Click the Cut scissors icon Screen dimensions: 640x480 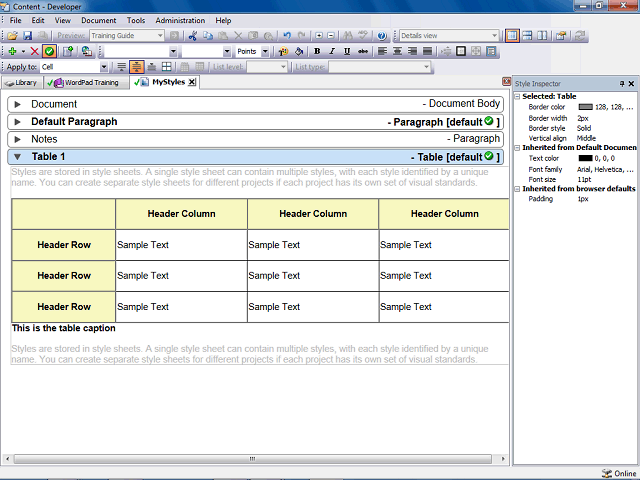pos(193,36)
